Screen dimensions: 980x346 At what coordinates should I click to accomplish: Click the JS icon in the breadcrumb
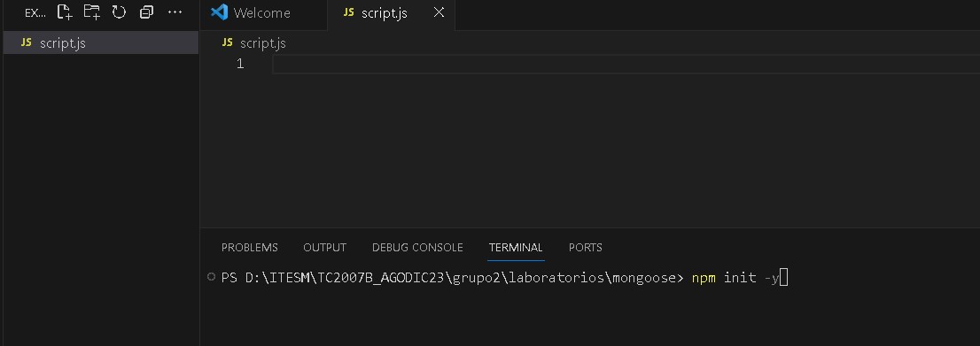coord(228,42)
